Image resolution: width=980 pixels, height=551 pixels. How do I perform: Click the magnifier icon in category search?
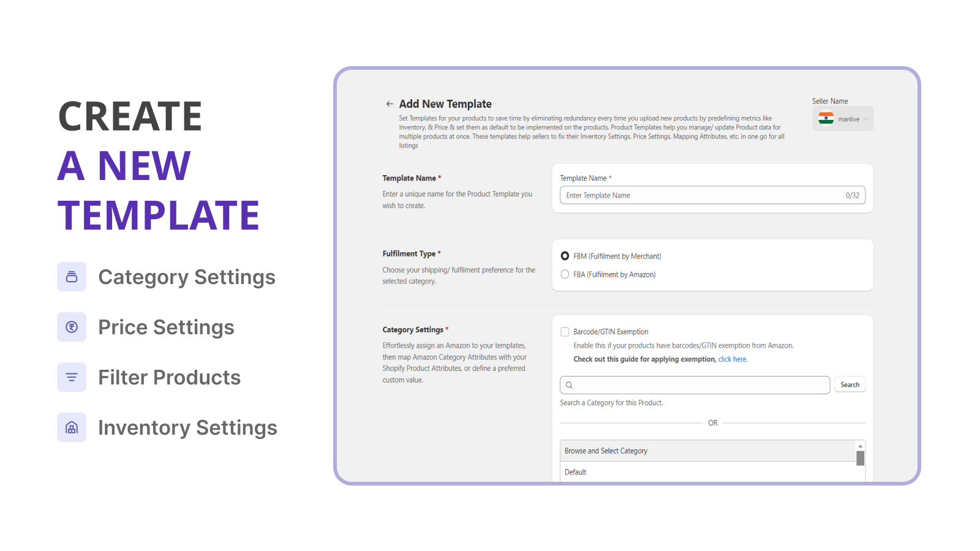point(569,385)
